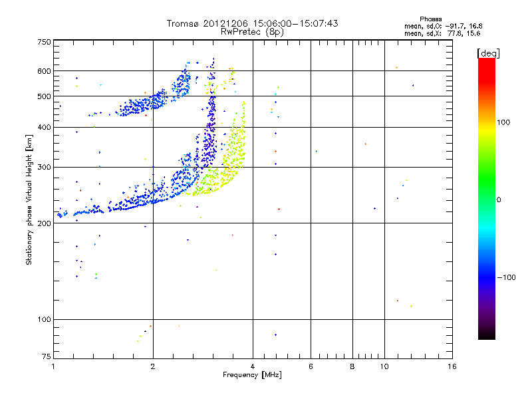Click the x-axis tick label '6'
Screen dimensions: 532x399
tap(311, 366)
